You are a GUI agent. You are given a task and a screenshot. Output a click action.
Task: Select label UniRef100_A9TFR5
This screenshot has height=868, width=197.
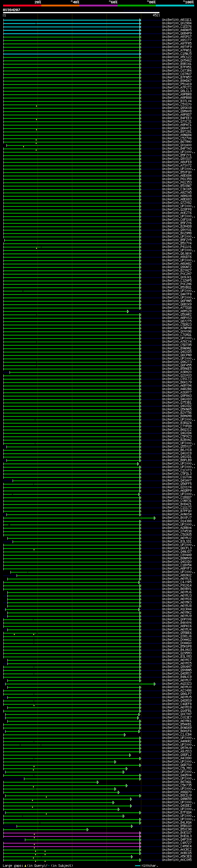coord(177,43)
